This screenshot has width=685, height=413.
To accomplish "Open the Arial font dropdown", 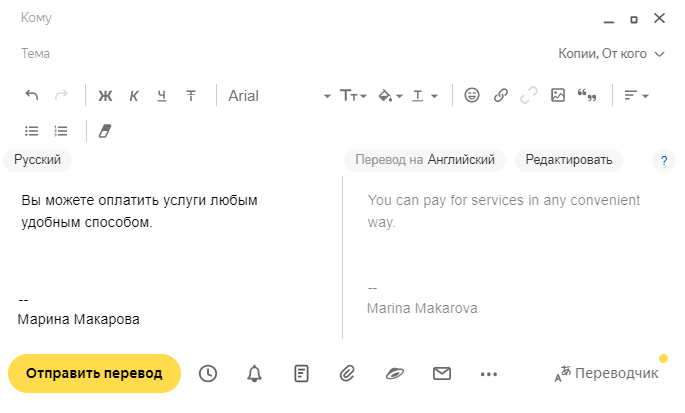I will point(279,96).
